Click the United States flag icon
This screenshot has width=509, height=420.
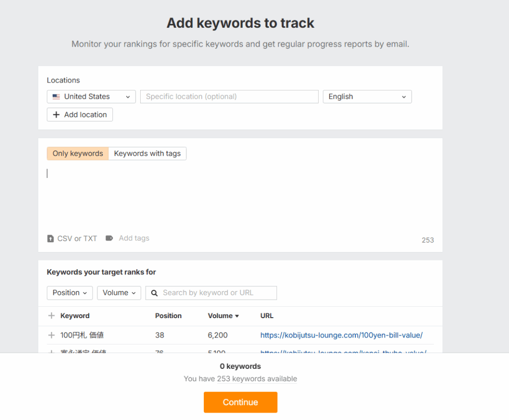coord(56,97)
